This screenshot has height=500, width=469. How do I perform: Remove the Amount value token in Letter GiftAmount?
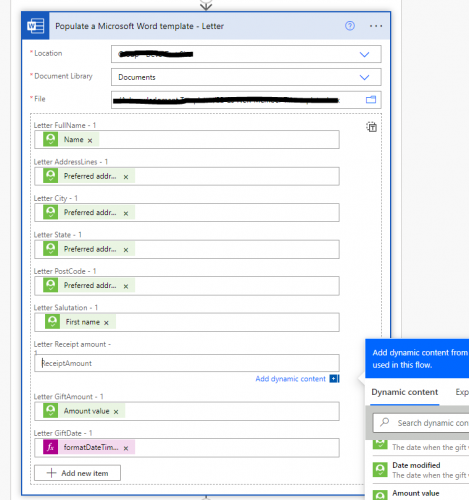pyautogui.click(x=116, y=412)
